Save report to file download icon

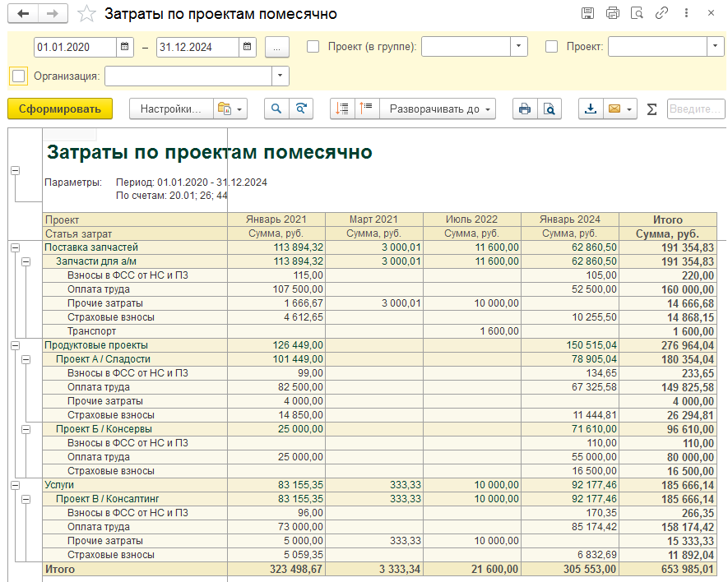[x=591, y=109]
